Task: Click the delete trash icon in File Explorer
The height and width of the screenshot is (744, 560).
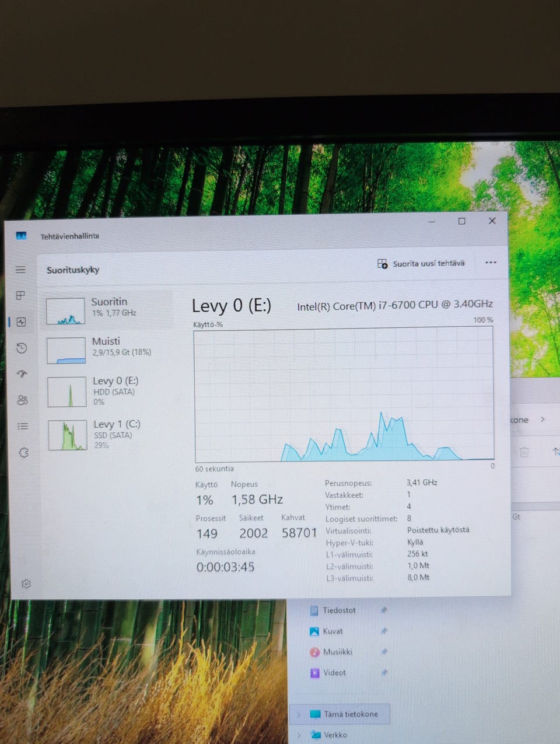Action: [524, 452]
